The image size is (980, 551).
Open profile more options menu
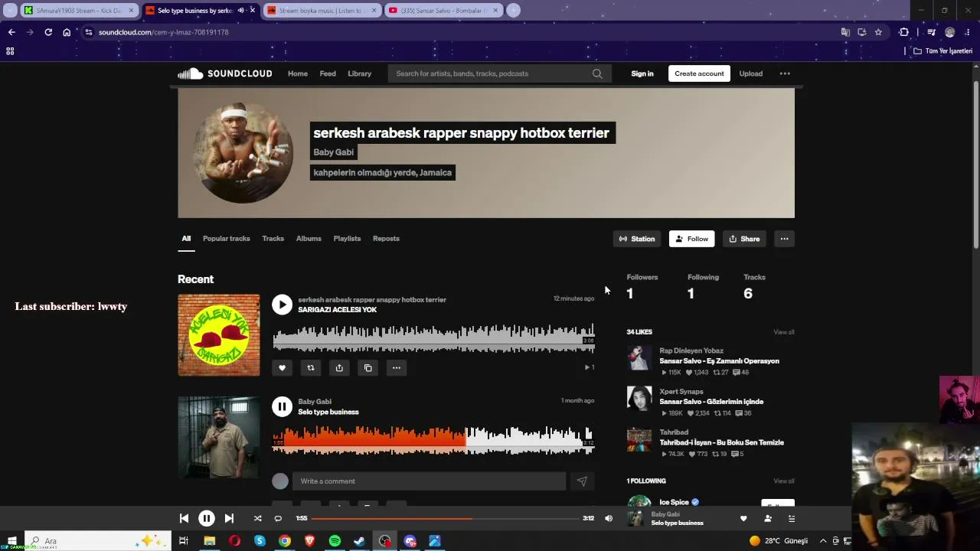coord(784,239)
